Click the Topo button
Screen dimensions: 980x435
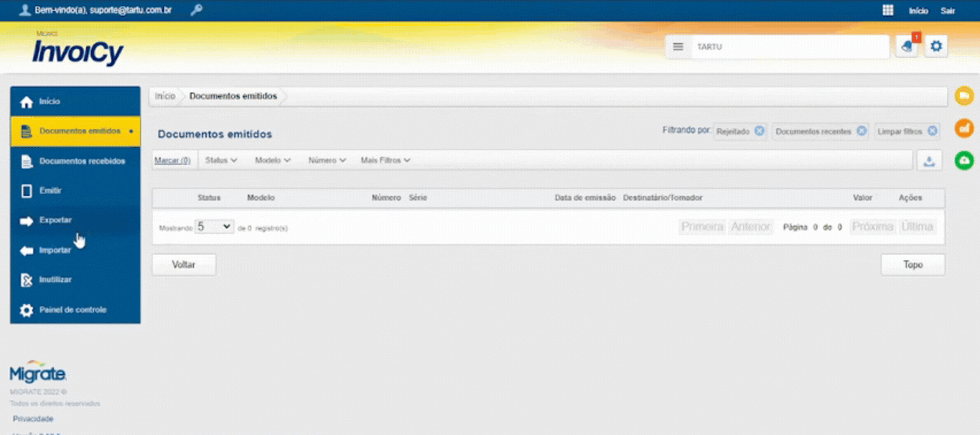[x=913, y=265]
